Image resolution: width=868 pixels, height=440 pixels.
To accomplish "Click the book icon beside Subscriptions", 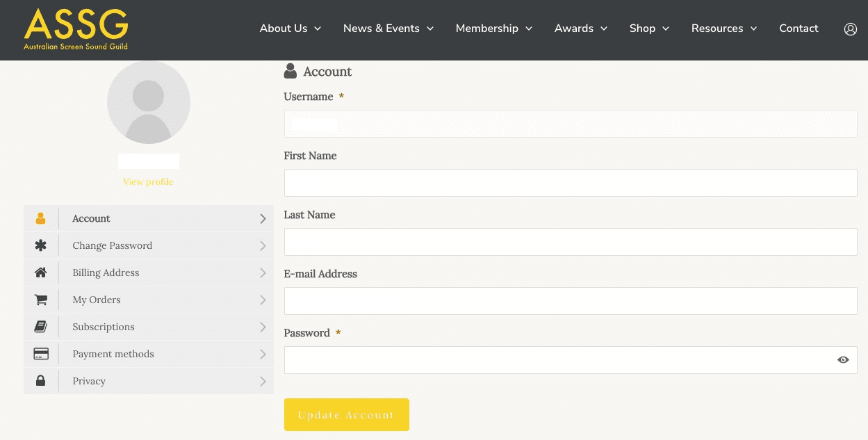I will coord(40,327).
